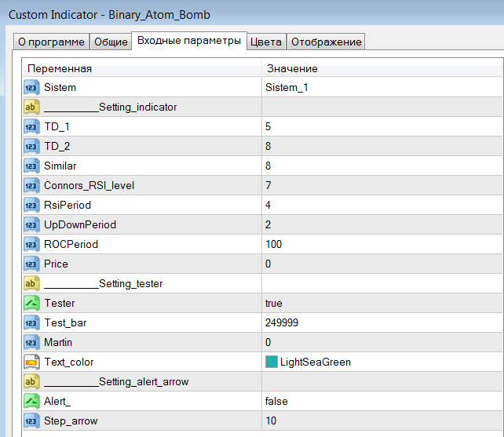
Task: Open the О программе tab
Action: click(x=52, y=42)
